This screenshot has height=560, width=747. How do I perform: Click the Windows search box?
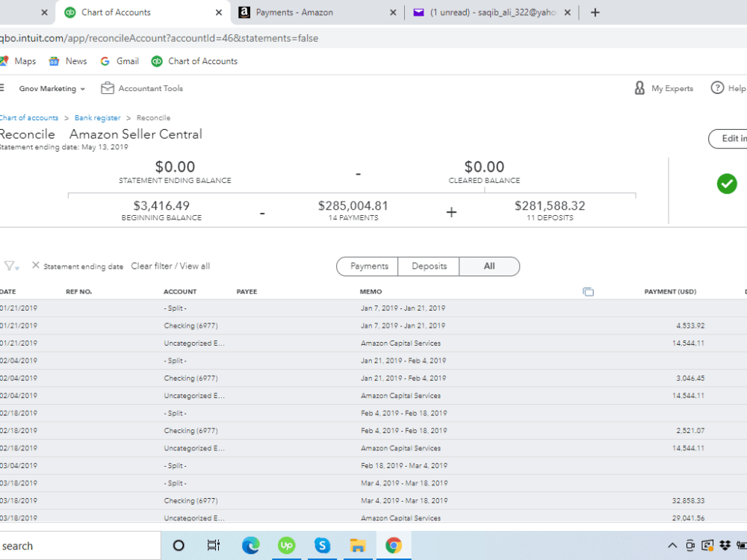[80, 546]
